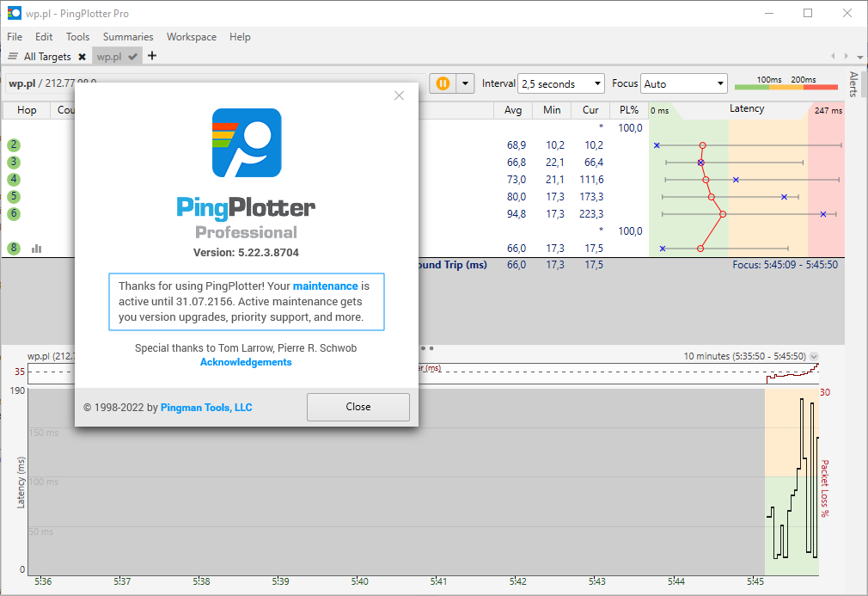Click hop 6 current value 223,3

591,214
